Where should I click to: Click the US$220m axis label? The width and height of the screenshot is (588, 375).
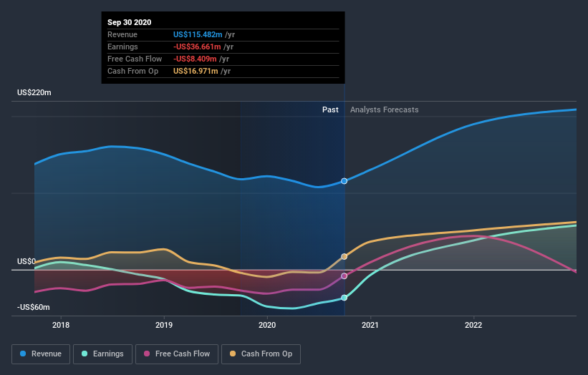pyautogui.click(x=34, y=92)
